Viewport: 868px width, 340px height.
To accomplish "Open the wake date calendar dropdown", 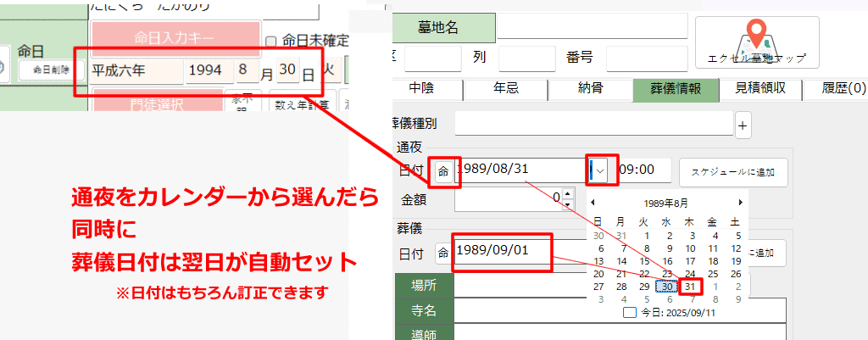I will [x=600, y=170].
